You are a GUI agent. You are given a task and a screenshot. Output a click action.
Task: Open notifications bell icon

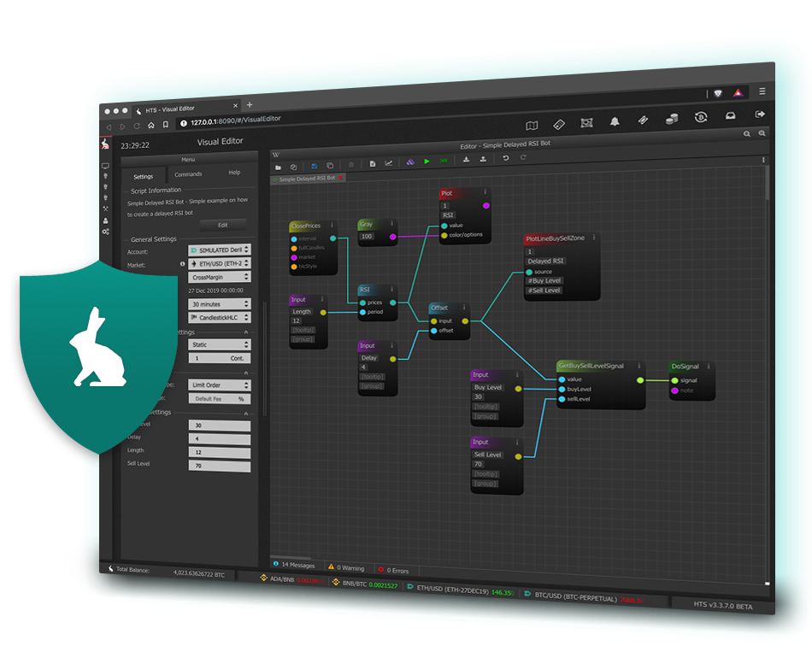[615, 122]
